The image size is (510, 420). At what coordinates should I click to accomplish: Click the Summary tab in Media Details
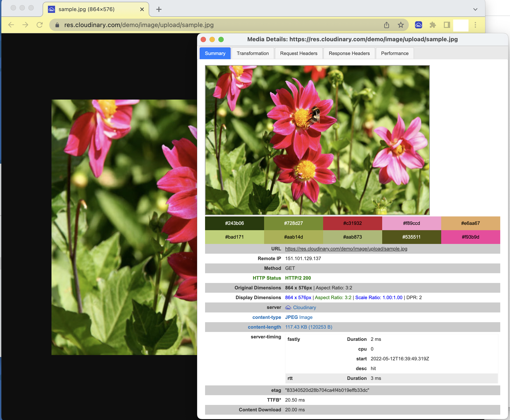215,53
